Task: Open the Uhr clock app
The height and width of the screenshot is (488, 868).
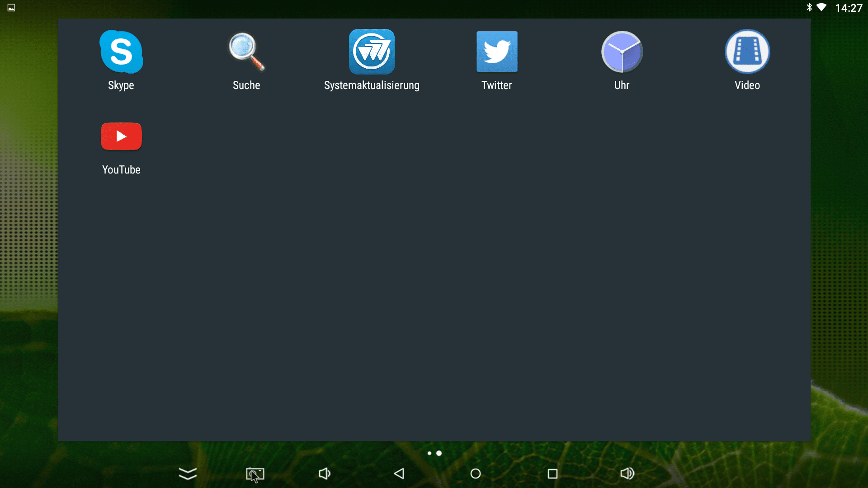Action: click(622, 52)
